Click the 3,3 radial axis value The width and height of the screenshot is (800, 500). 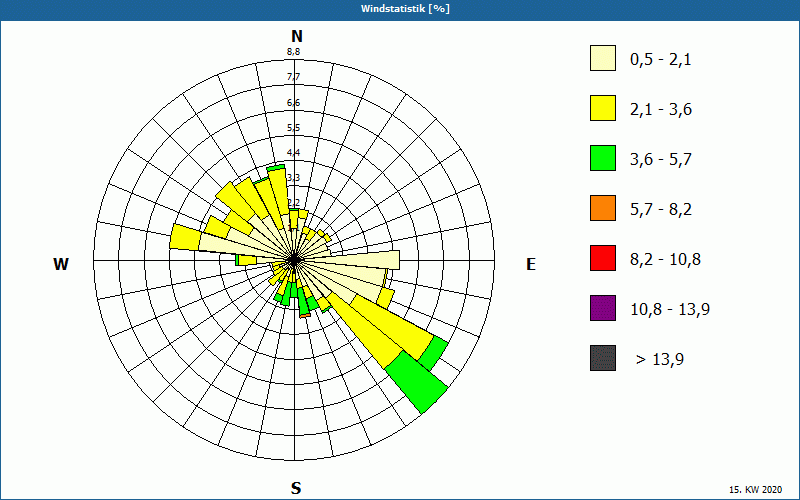(x=293, y=178)
